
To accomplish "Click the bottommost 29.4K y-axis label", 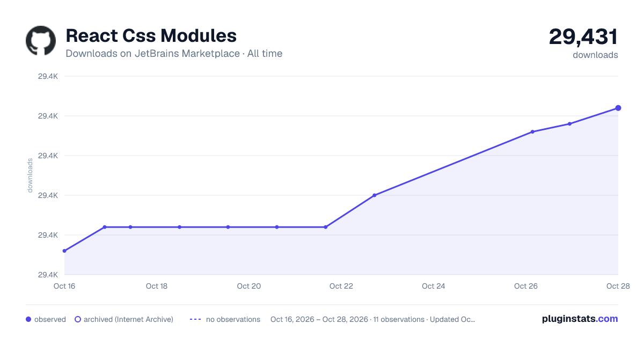I will coord(48,275).
